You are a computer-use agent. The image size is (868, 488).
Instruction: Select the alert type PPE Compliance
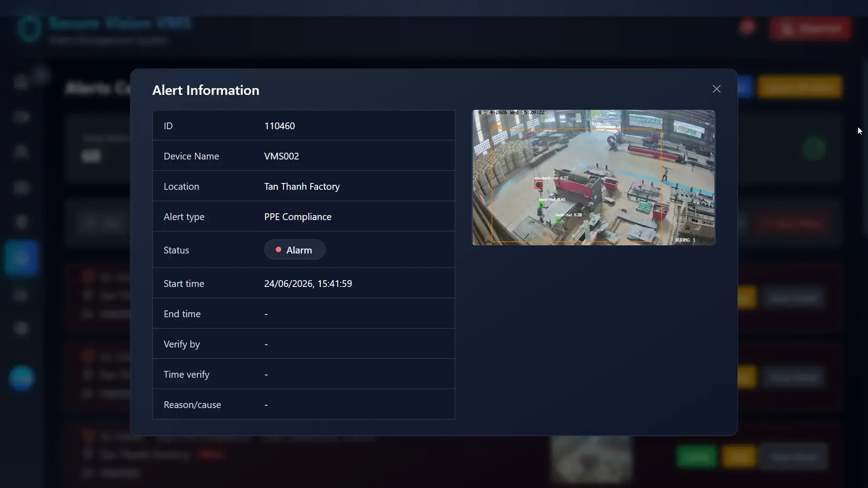[x=298, y=217]
